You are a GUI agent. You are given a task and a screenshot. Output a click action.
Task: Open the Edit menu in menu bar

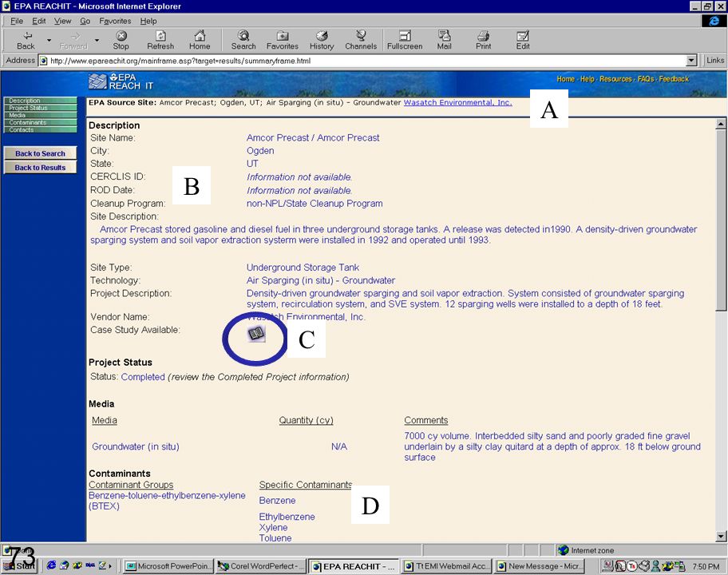point(39,21)
